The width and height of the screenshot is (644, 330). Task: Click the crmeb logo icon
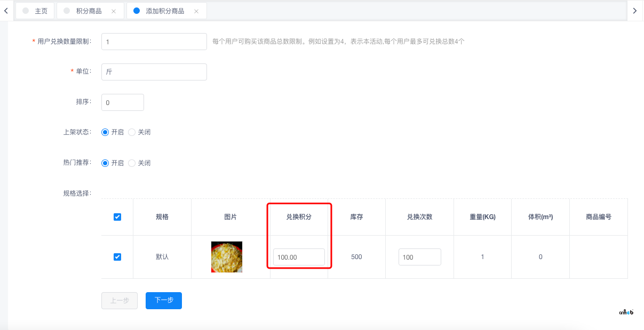[x=626, y=312]
